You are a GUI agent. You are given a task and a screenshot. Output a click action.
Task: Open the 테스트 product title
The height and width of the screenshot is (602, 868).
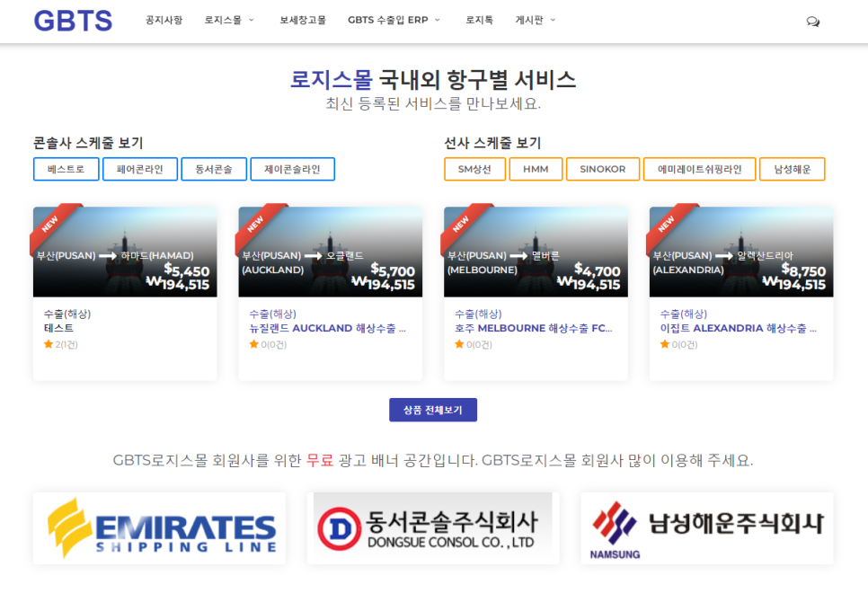(58, 328)
